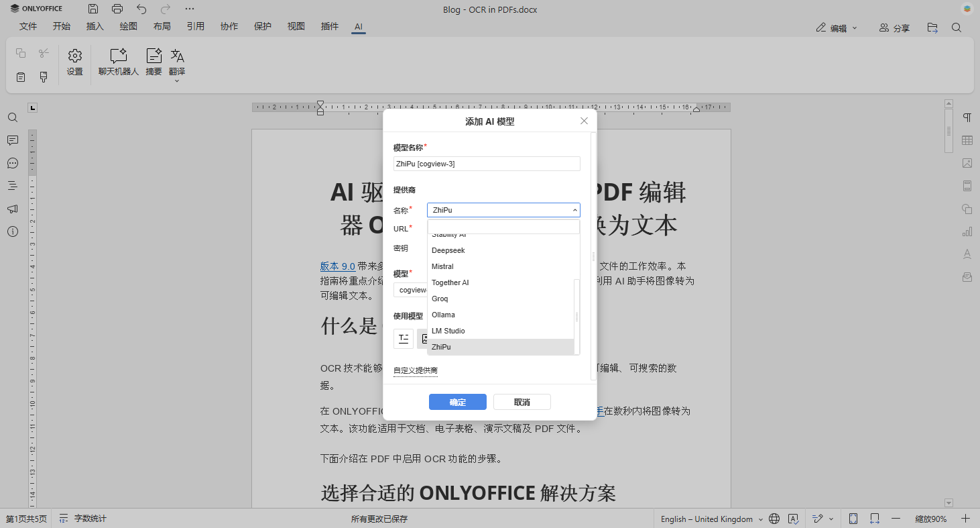
Task: Click the Copy icon in ribbon
Action: click(21, 53)
